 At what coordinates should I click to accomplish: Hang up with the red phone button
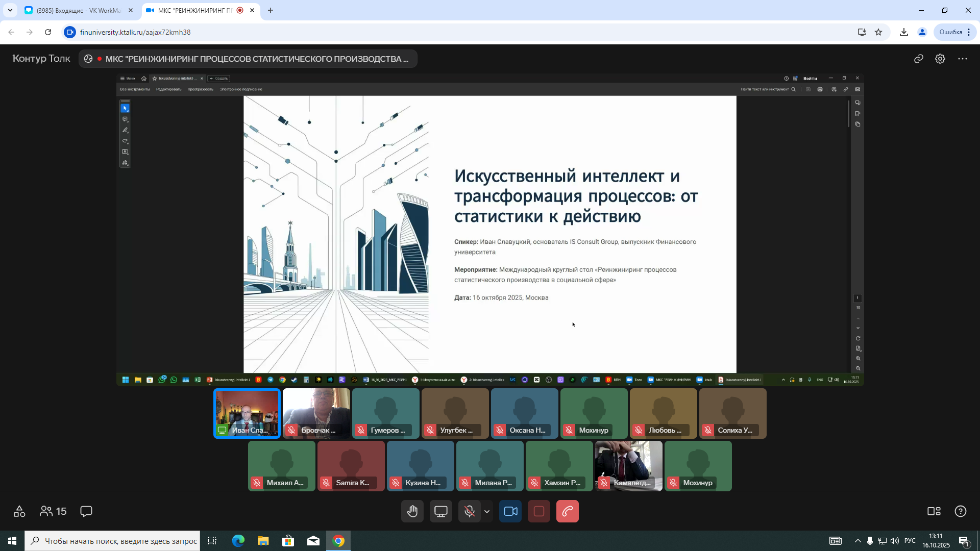click(567, 511)
